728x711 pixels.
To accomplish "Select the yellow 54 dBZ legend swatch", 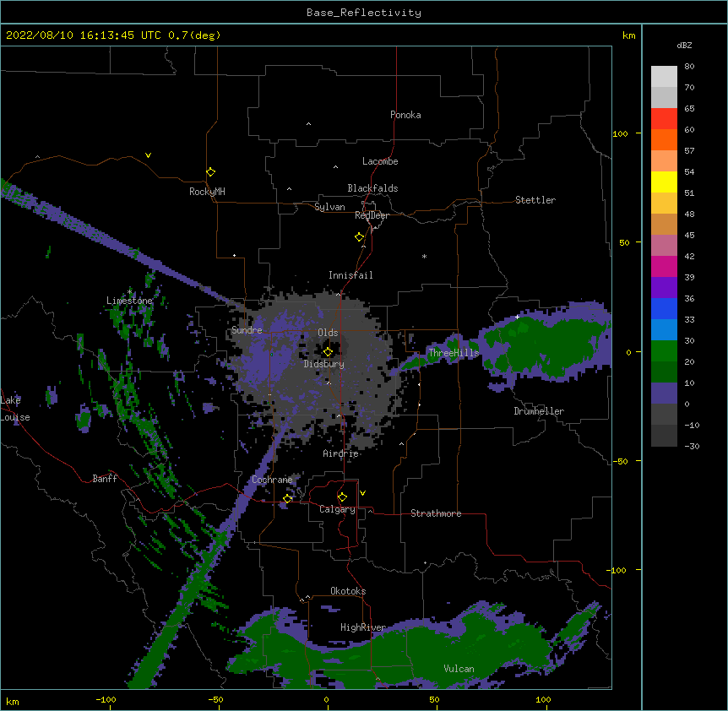I will [664, 182].
